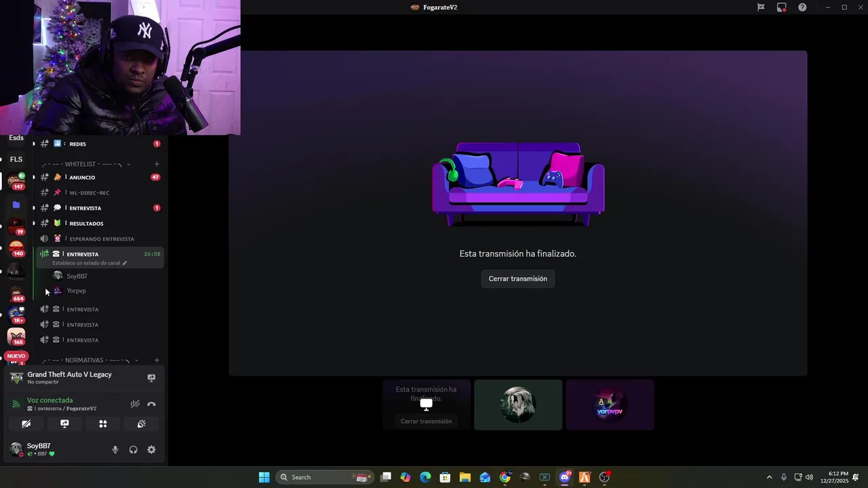Image resolution: width=868 pixels, height=488 pixels.
Task: Open server with 165 badge
Action: 16,337
